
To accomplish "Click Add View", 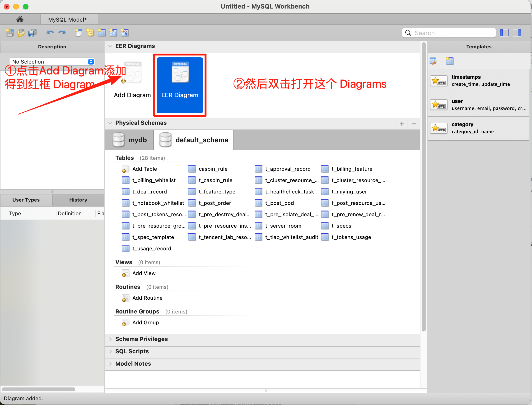I will pos(139,273).
